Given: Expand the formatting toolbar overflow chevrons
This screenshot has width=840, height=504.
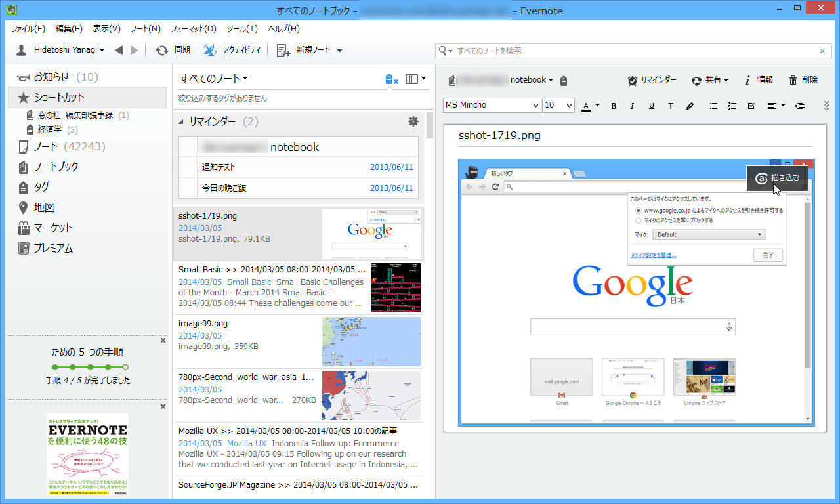Looking at the screenshot, I should click(826, 106).
